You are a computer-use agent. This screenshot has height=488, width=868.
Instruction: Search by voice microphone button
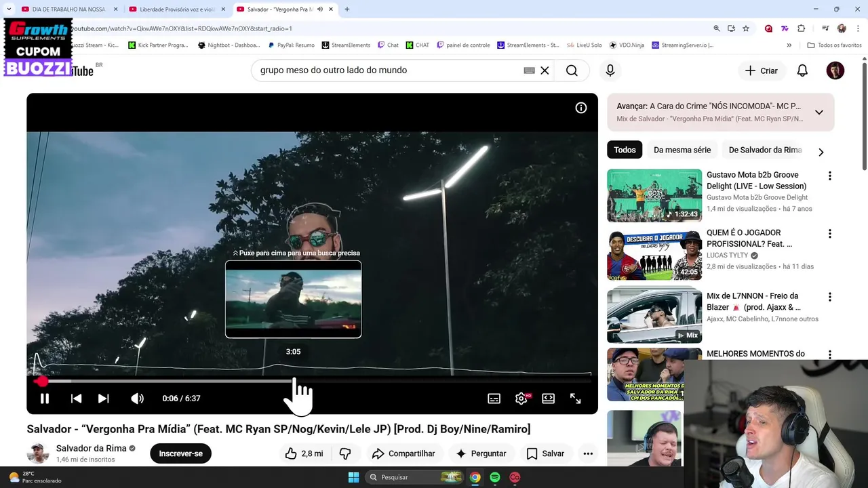click(610, 70)
